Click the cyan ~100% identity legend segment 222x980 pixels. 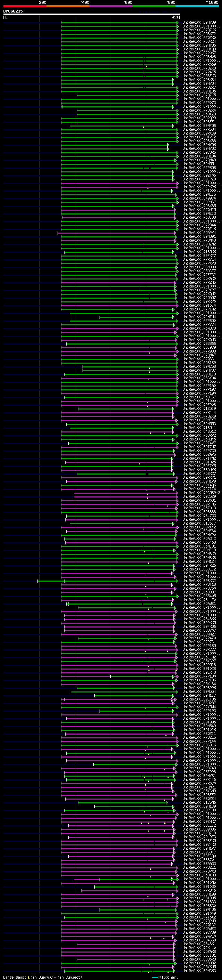(197, 6)
